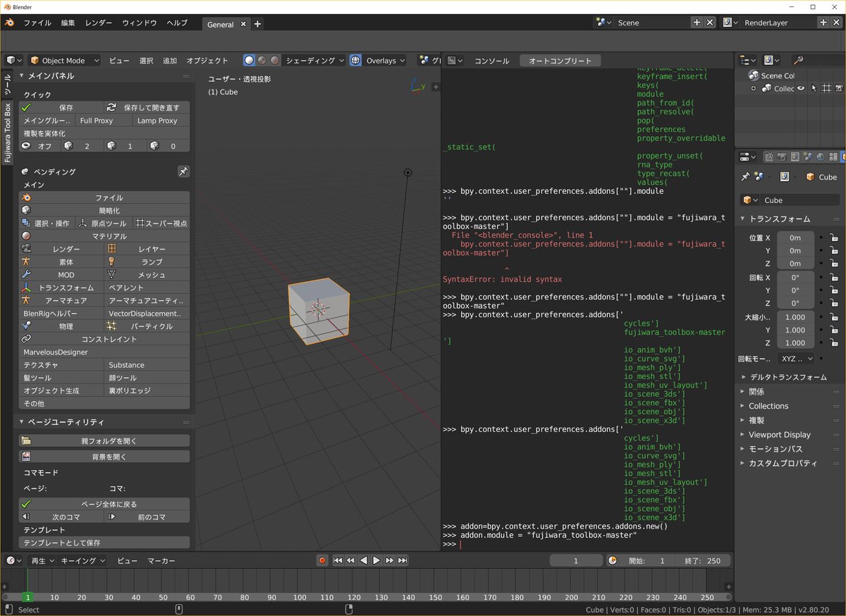Expand the Viewport Display section

click(780, 435)
